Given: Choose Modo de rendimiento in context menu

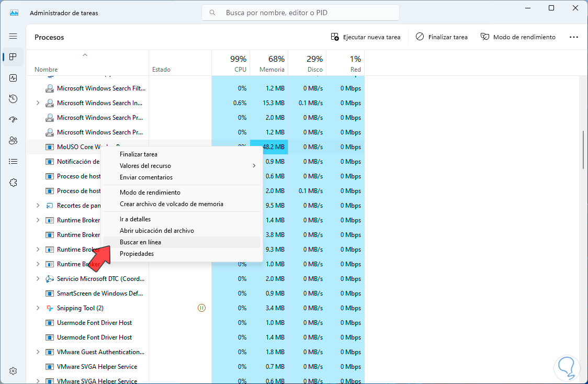Looking at the screenshot, I should coord(182,193).
